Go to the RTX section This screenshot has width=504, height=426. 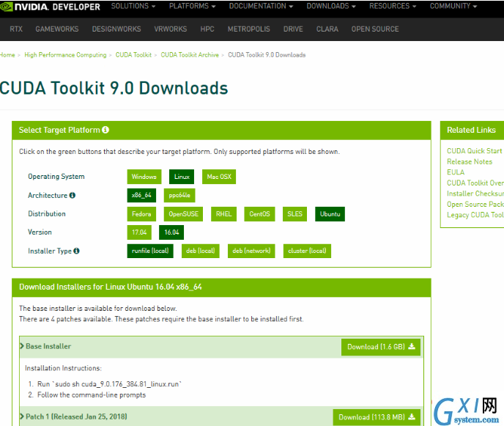click(16, 29)
